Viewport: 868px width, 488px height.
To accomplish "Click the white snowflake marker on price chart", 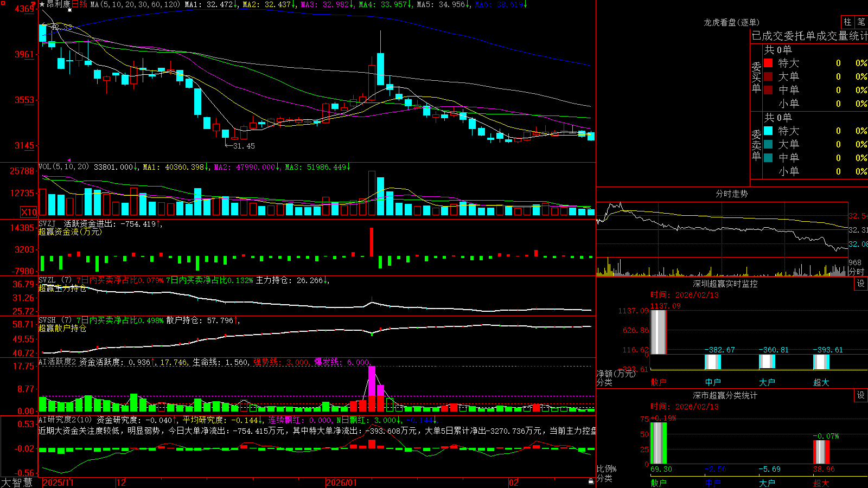I will pyautogui.click(x=69, y=10).
